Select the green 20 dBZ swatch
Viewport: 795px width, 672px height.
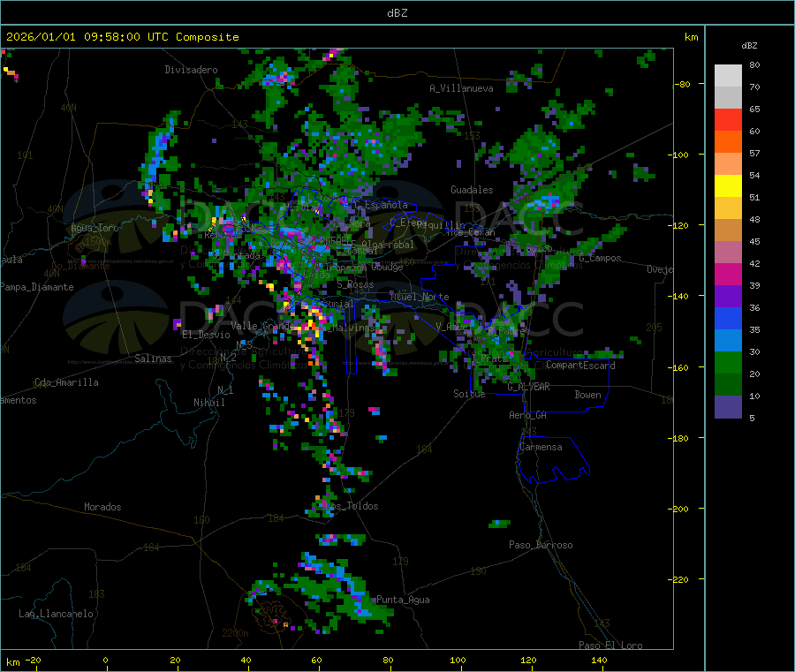728,363
